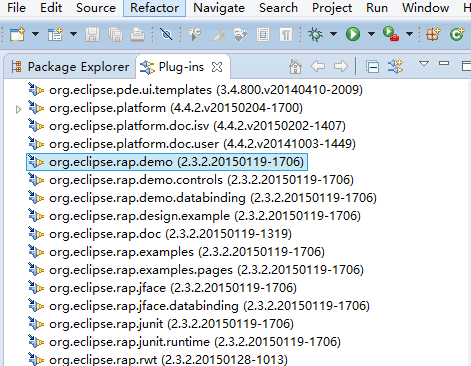Screen dimensions: 471x366
Task: Toggle the Skip All Breakpoints icon
Action: click(166, 34)
